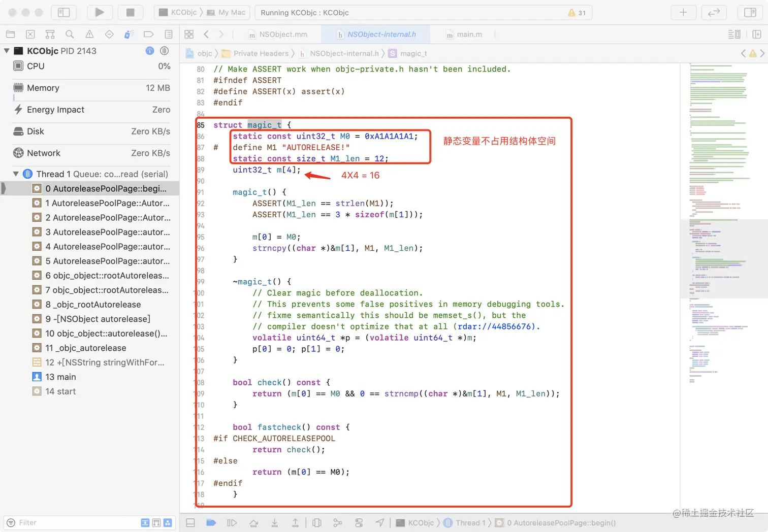The height and width of the screenshot is (532, 768).
Task: Open the Debug Memory Graph
Action: pos(338,523)
